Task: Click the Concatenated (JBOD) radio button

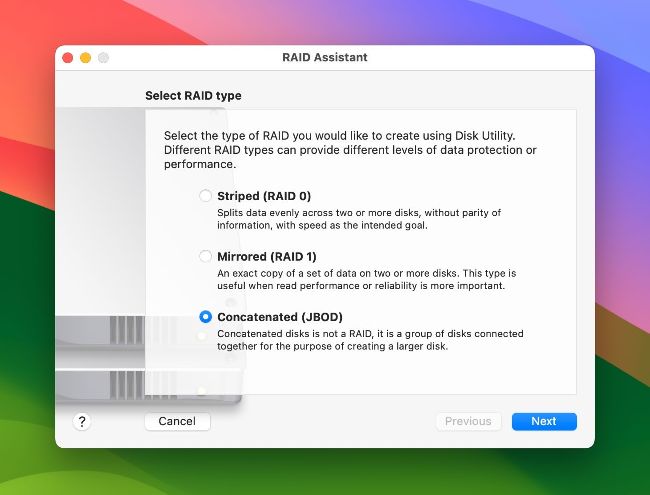Action: coord(206,317)
